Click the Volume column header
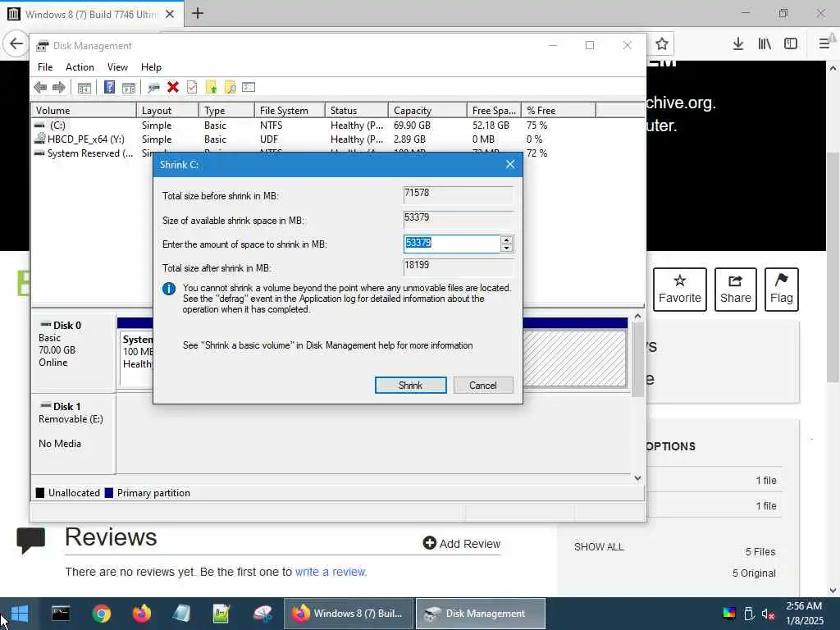Viewport: 840px width, 630px height. (x=84, y=111)
